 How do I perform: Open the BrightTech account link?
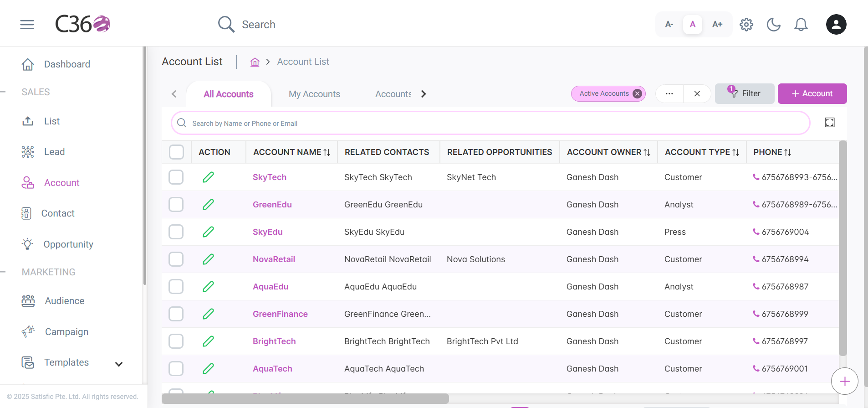(x=274, y=341)
